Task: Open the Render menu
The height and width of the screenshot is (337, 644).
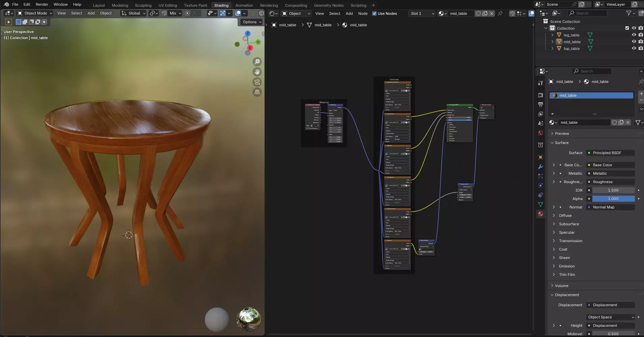Action: pos(42,4)
